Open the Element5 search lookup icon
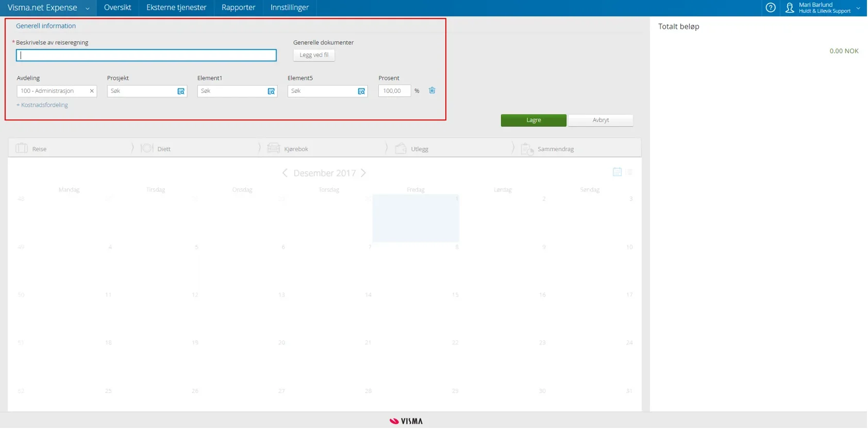This screenshot has width=868, height=429. (x=361, y=91)
